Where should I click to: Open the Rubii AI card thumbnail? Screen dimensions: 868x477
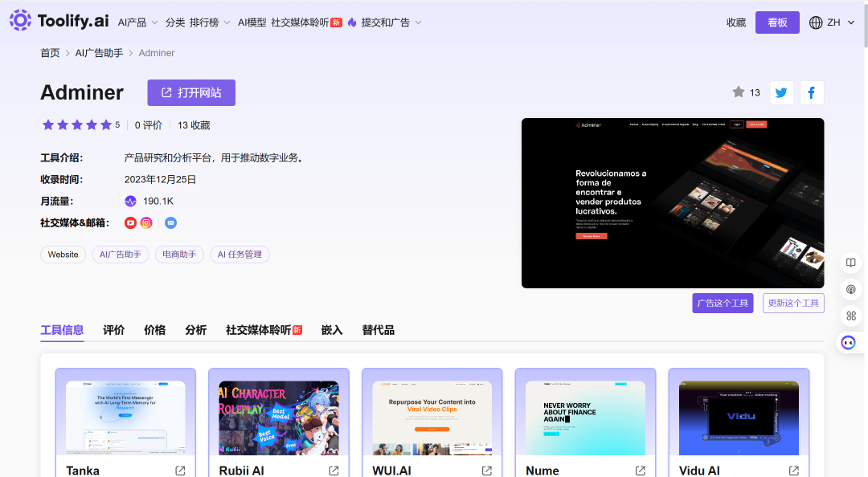(279, 418)
